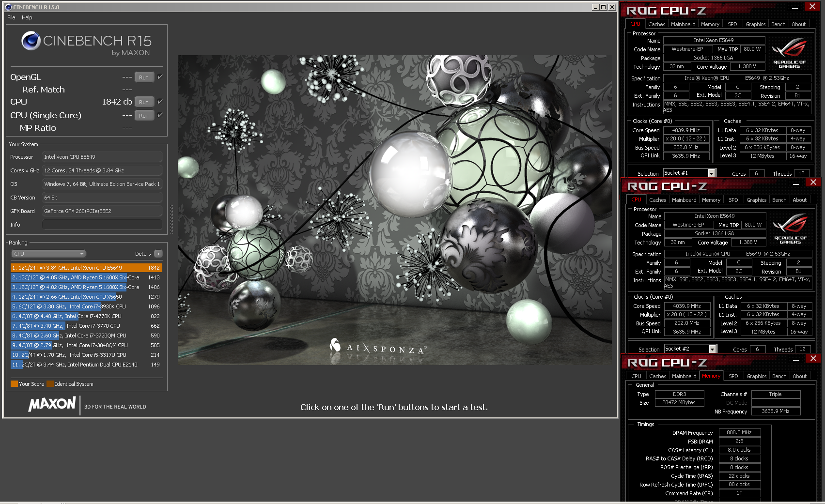The height and width of the screenshot is (504, 825).
Task: Open Caches tab in middle CPU-Z window
Action: 657,200
